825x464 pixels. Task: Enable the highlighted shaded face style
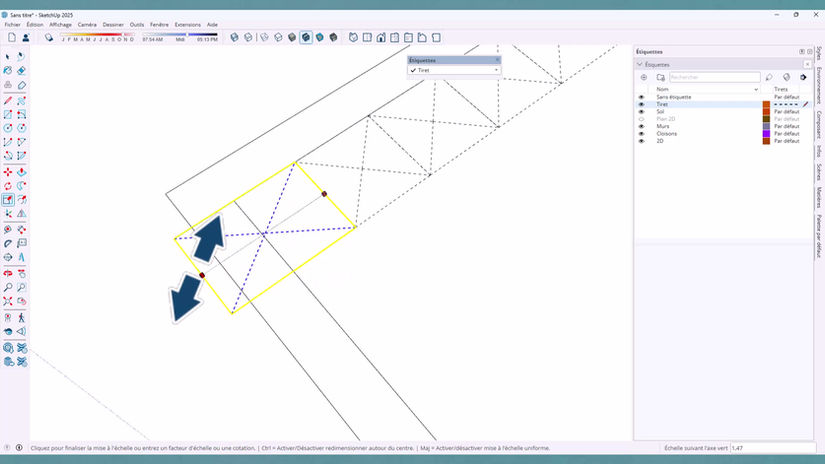[306, 37]
